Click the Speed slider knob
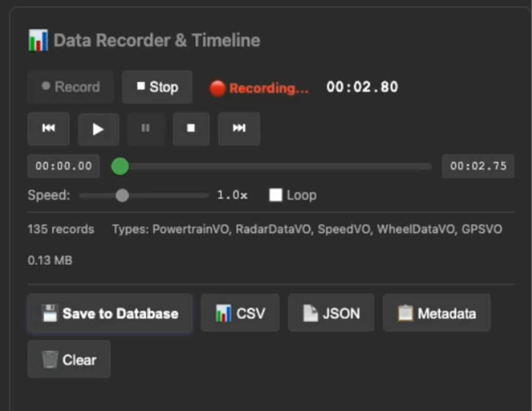 point(122,195)
